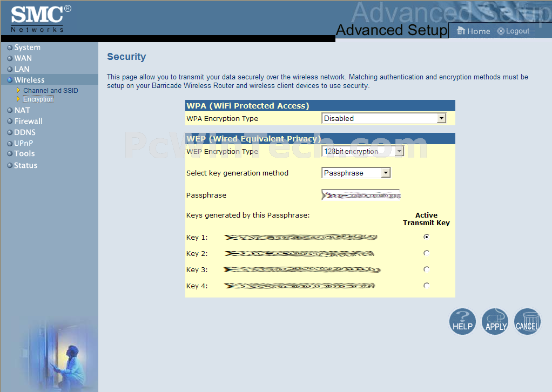Click the bullet icon beside Firewall
Viewport: 552px width, 392px height.
click(x=10, y=121)
